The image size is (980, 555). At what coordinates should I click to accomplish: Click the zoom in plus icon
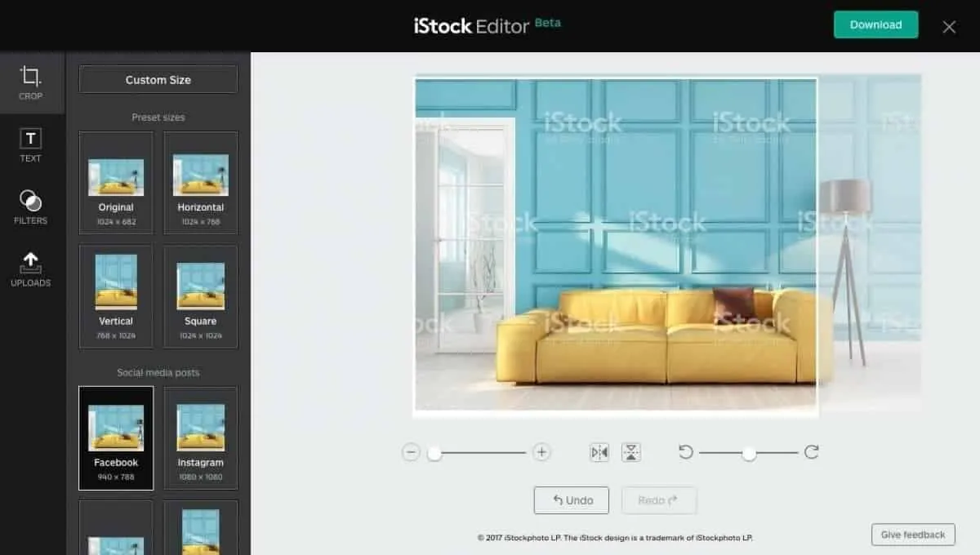point(541,452)
